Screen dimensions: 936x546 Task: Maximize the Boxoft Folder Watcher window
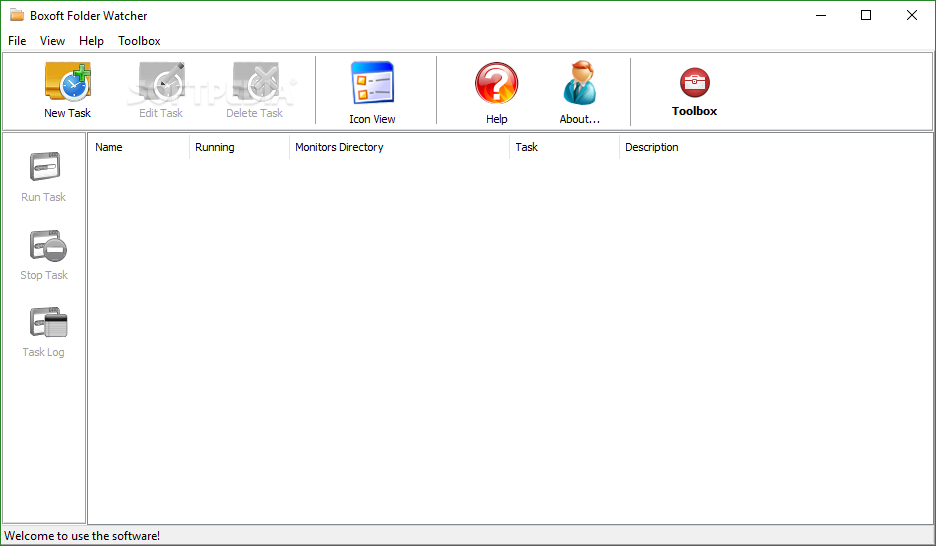tap(866, 16)
